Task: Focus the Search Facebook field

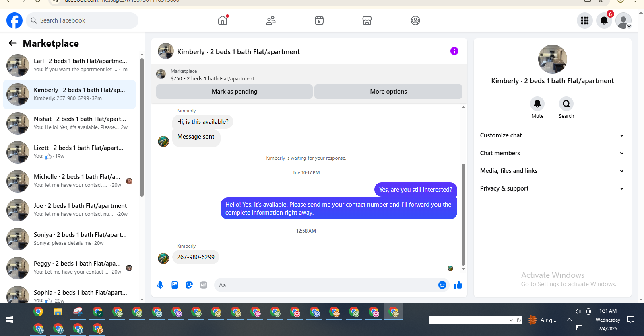Action: click(82, 20)
